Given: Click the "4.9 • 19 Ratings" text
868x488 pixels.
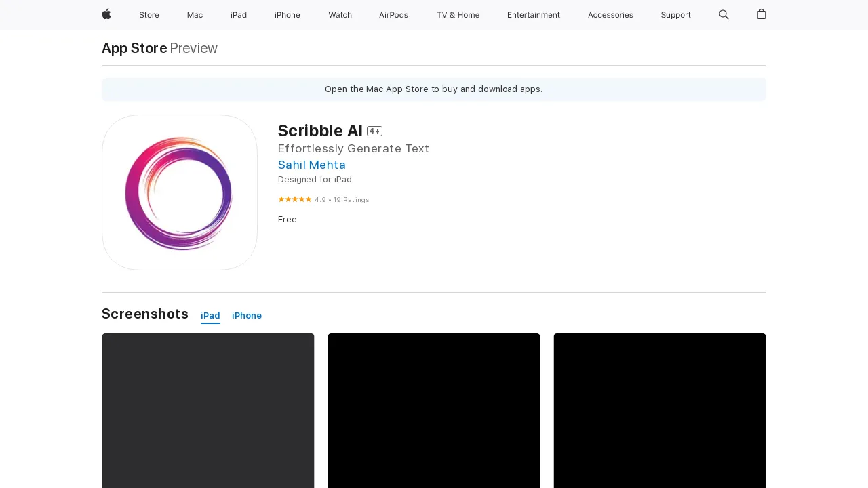Looking at the screenshot, I should 342,200.
